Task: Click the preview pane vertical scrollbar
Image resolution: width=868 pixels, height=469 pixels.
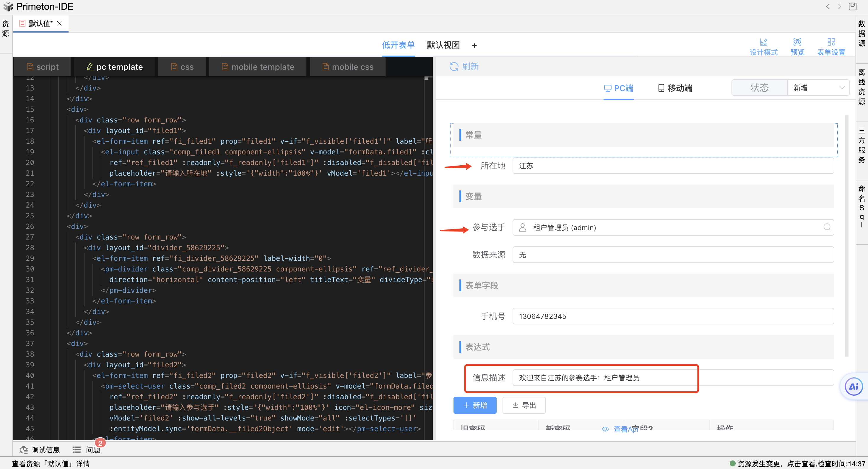Action: 846,236
